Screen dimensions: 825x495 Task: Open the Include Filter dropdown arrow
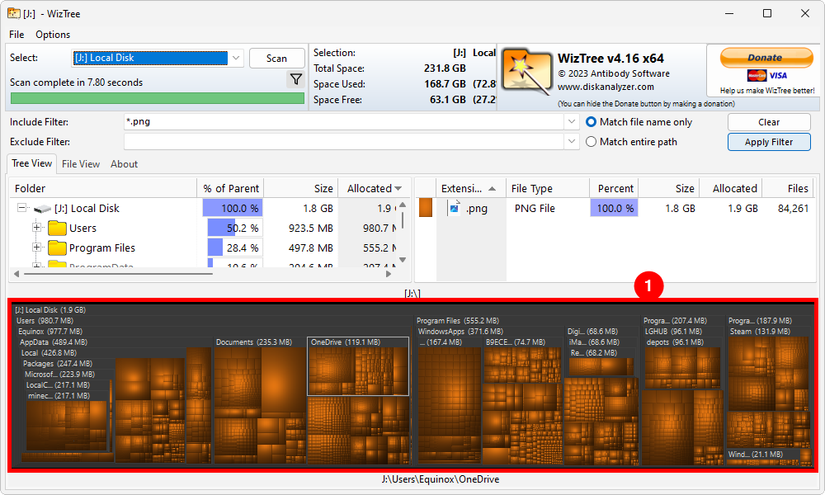pos(569,122)
